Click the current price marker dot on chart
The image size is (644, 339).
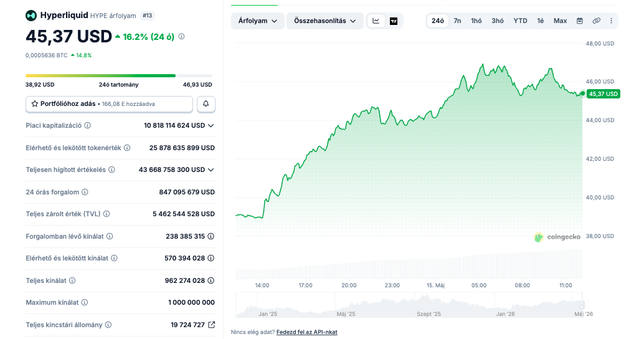tap(582, 93)
